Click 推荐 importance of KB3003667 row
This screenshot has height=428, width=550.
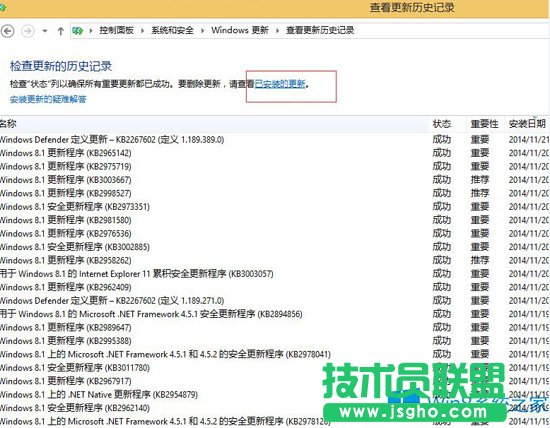coord(480,180)
